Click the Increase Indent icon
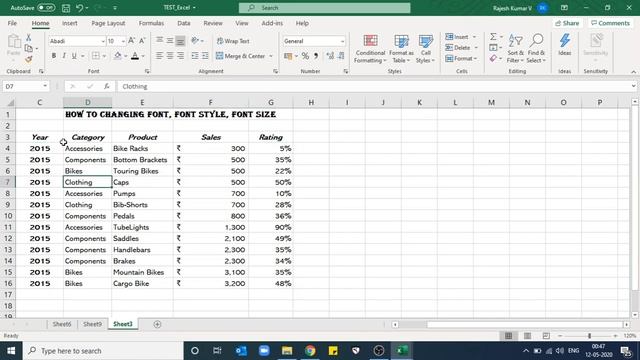The width and height of the screenshot is (640, 360). pos(205,56)
